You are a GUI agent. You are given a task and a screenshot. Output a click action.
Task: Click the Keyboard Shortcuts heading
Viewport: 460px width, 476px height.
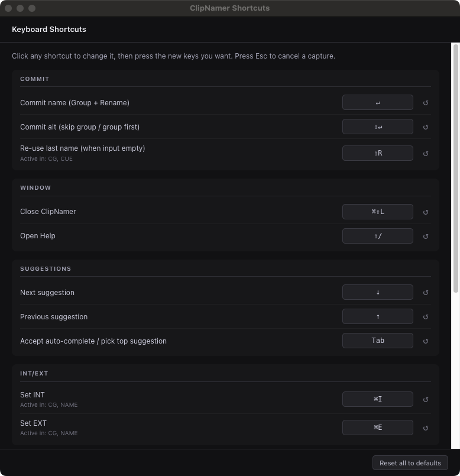[49, 30]
